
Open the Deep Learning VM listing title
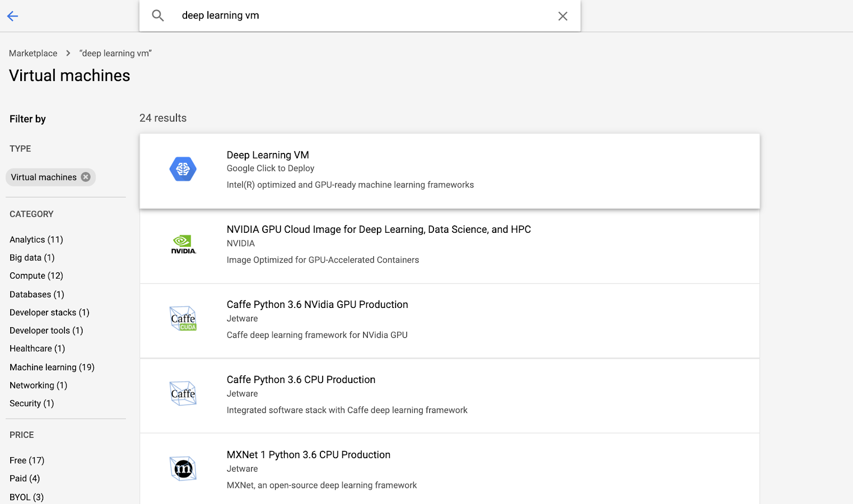[x=268, y=155]
